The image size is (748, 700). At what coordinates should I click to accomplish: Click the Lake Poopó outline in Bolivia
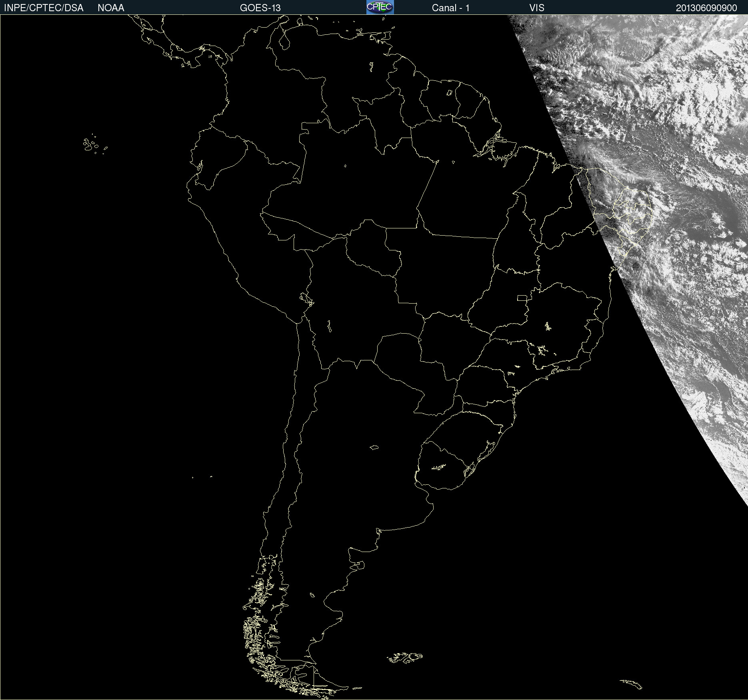click(x=329, y=326)
